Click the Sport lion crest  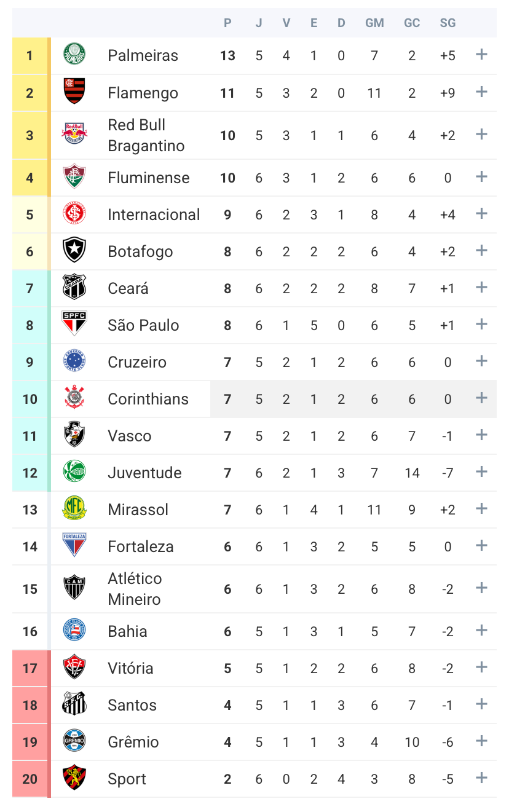coord(74,778)
